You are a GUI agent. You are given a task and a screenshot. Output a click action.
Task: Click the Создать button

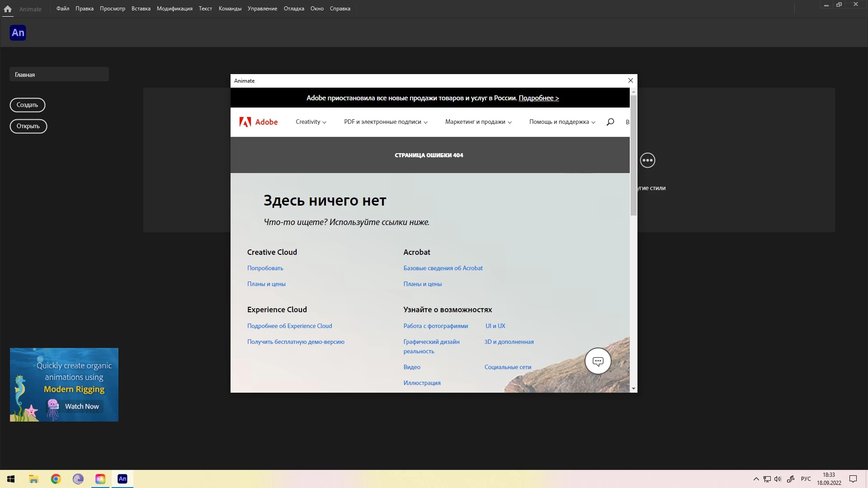(28, 105)
